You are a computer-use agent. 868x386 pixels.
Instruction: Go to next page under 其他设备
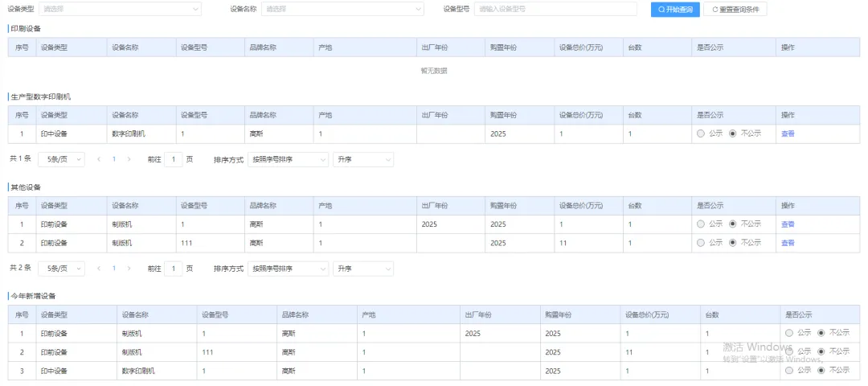(x=129, y=269)
